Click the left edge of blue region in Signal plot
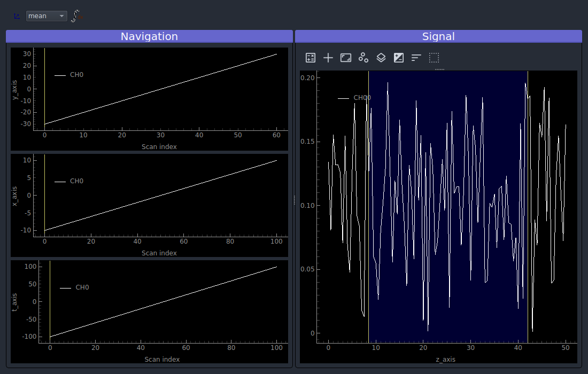Screen dimensions: 588x374 click(368, 206)
